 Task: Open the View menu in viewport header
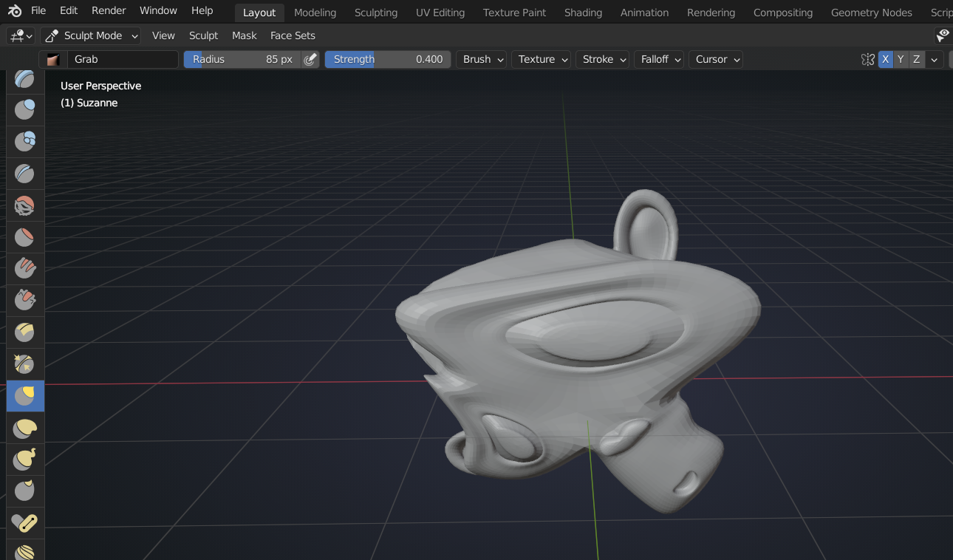(163, 35)
